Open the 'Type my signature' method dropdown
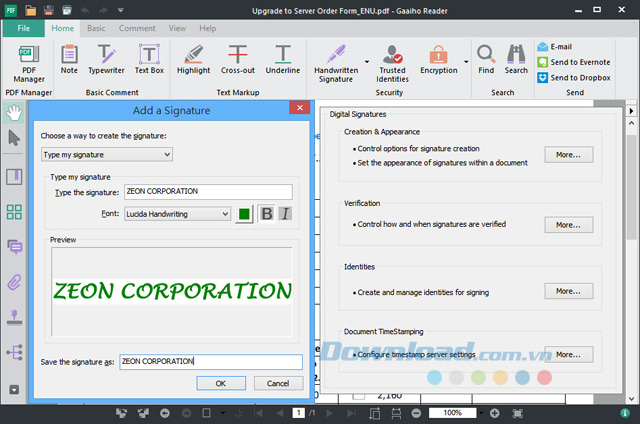The width and height of the screenshot is (640, 424). 107,155
